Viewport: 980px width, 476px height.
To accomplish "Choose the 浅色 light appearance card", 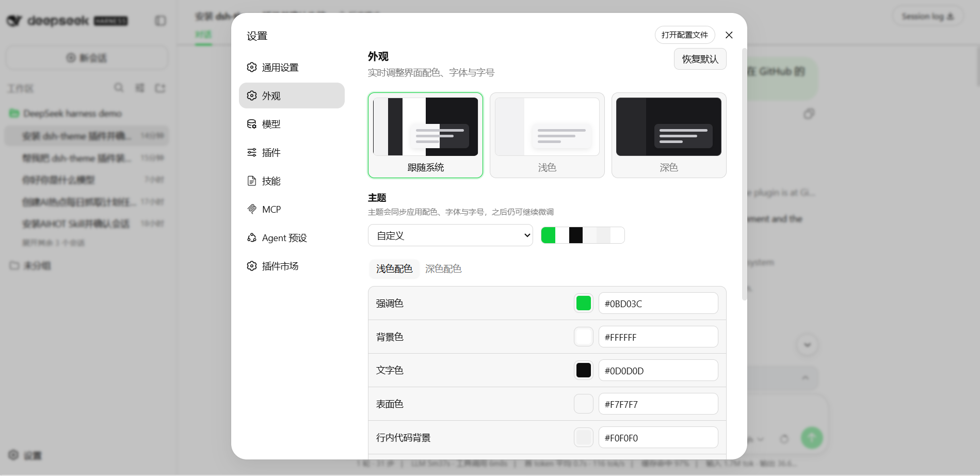I will pos(547,135).
